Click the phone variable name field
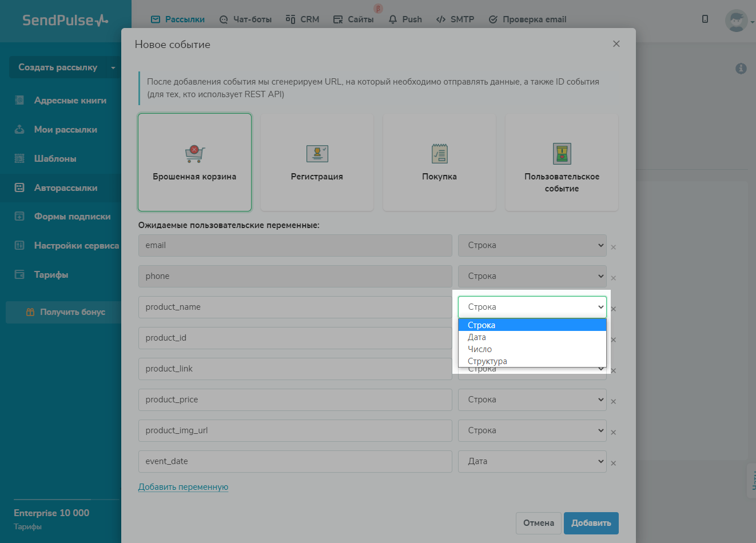Image resolution: width=756 pixels, height=543 pixels. (x=295, y=276)
